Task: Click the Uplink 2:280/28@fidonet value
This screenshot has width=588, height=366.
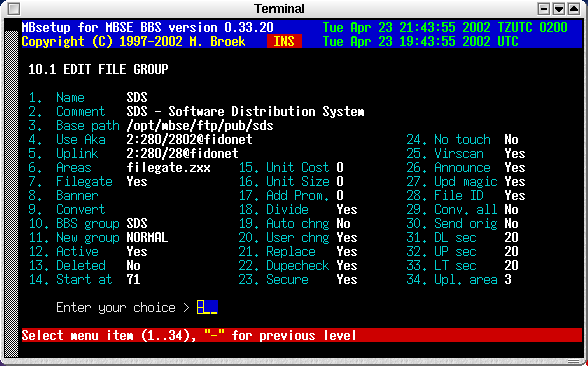Action: click(182, 154)
